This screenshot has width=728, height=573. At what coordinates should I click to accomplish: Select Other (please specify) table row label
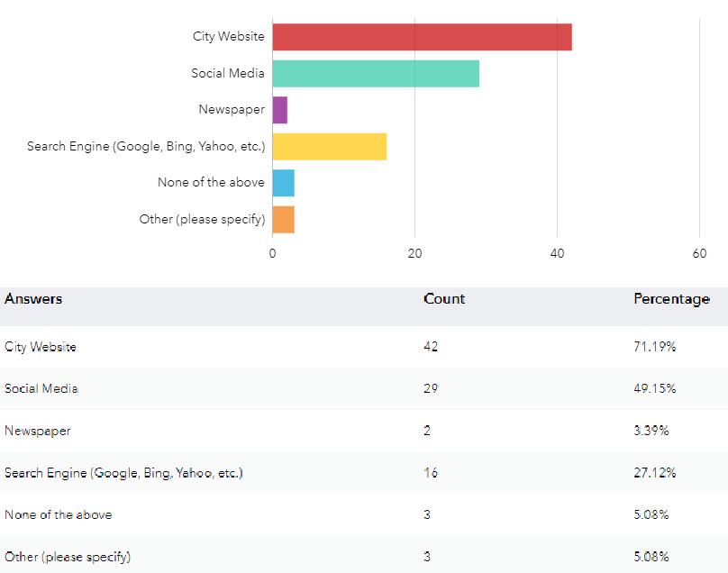coord(68,557)
